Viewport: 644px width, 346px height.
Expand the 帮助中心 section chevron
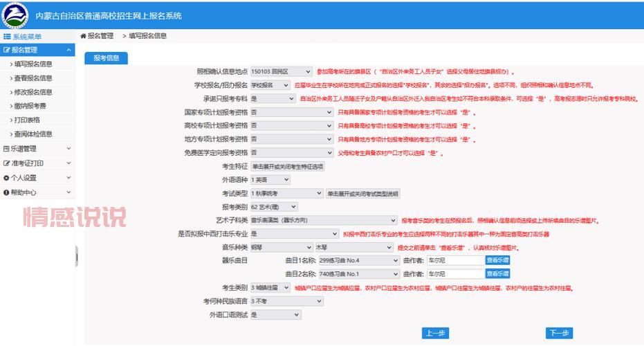(68, 192)
